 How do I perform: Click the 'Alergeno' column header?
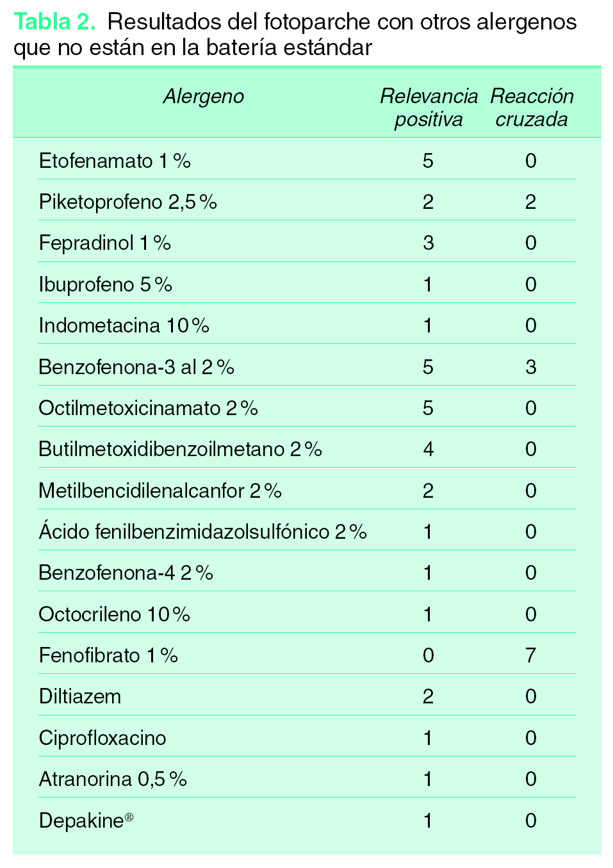[203, 97]
